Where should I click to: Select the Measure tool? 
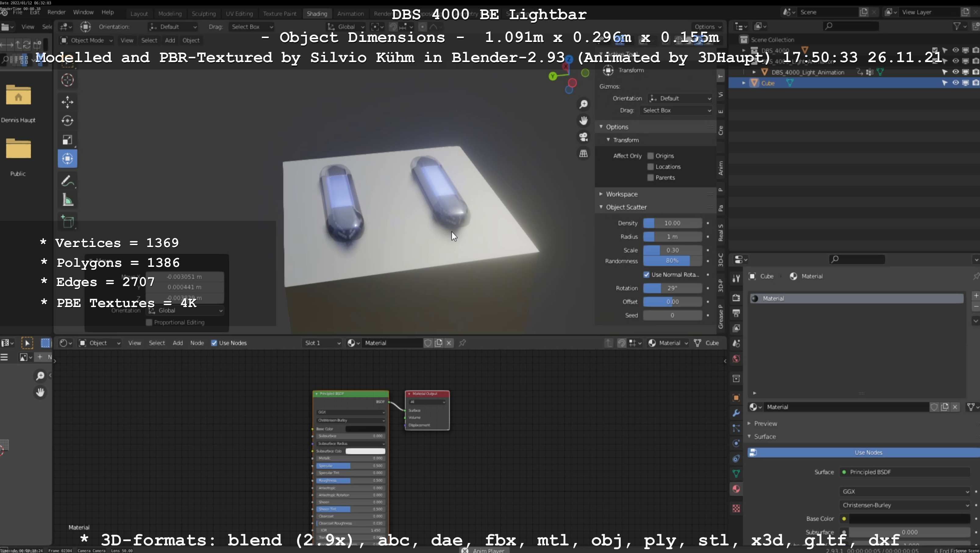pos(67,200)
